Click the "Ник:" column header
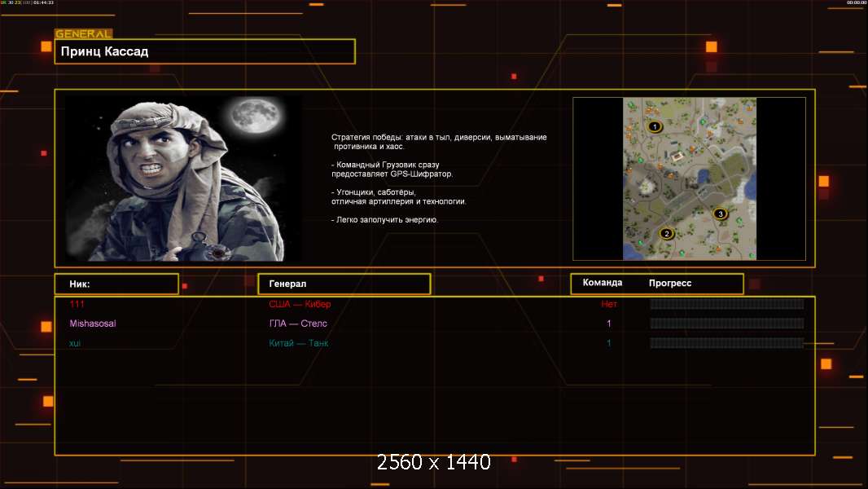This screenshot has width=868, height=489. [x=116, y=284]
